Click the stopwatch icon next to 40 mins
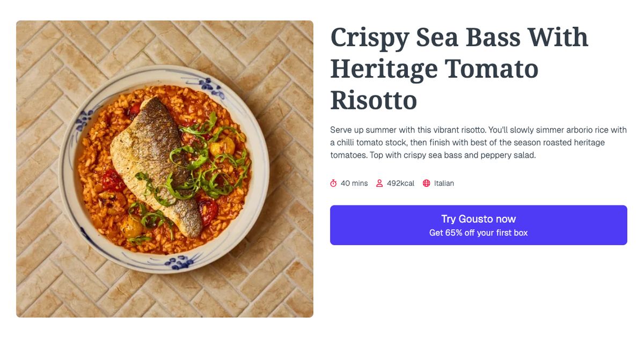 334,183
